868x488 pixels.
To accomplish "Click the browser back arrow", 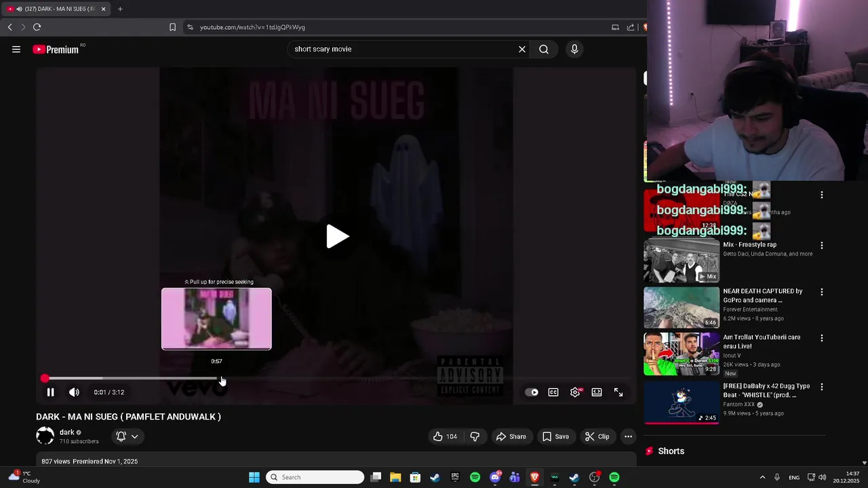I will click(x=9, y=27).
